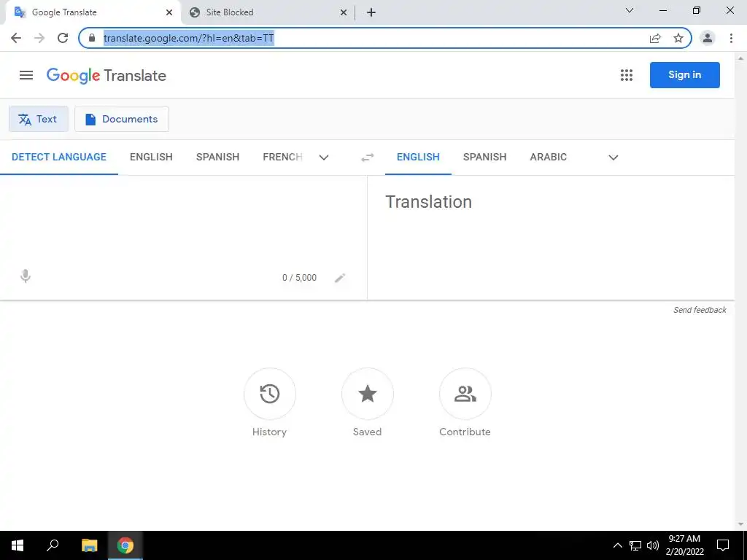Expand the source languages list
This screenshot has height=560, width=747.
pos(324,157)
